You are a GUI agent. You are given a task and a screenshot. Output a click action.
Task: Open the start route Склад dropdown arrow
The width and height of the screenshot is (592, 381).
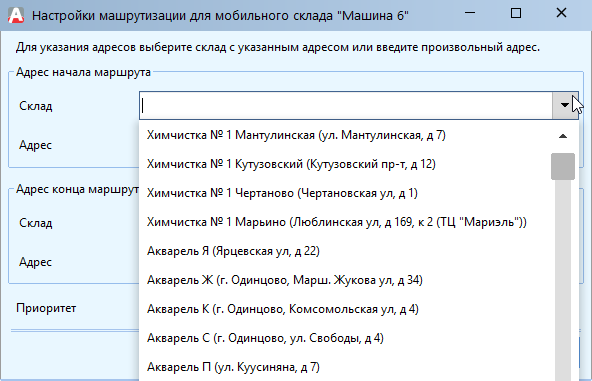pyautogui.click(x=565, y=105)
